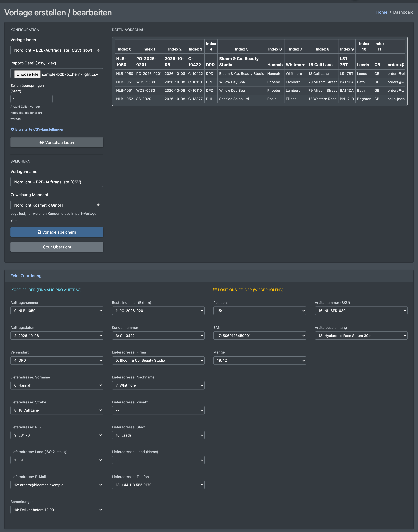Click the Vorlagenname text field
Image resolution: width=418 pixels, height=532 pixels.
(57, 182)
